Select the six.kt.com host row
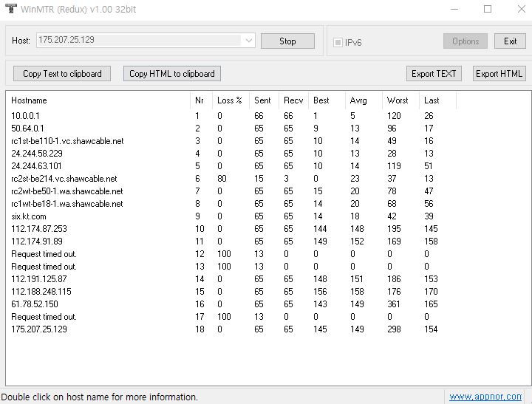532x404 pixels. coord(29,216)
